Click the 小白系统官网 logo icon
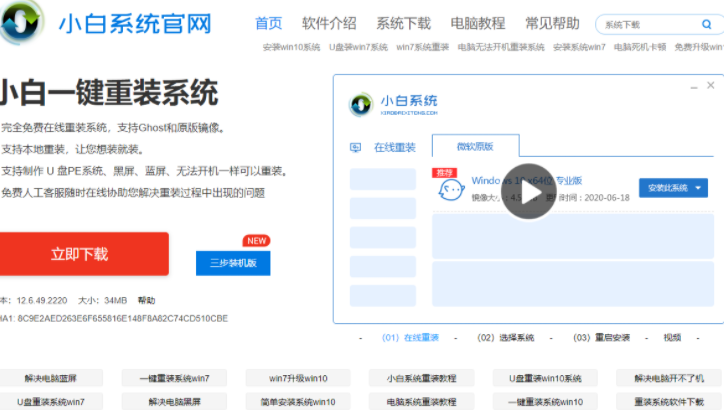724x410 pixels. point(20,24)
